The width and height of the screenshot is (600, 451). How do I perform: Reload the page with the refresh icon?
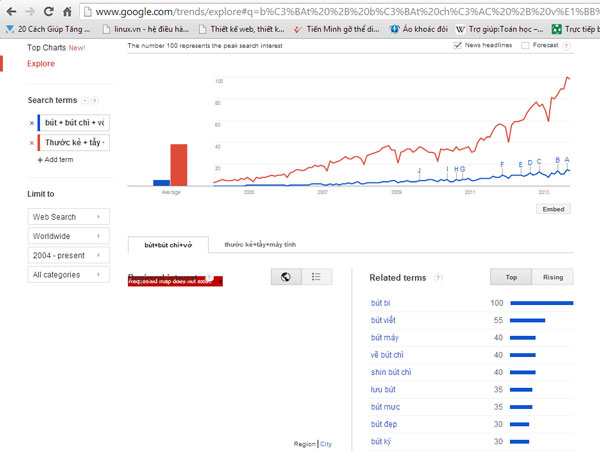(49, 11)
